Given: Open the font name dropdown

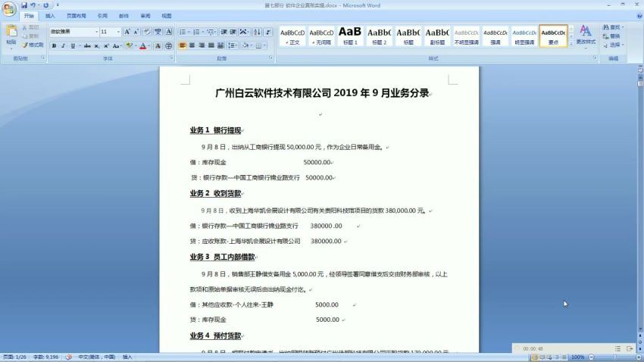Looking at the screenshot, I should coord(96,32).
